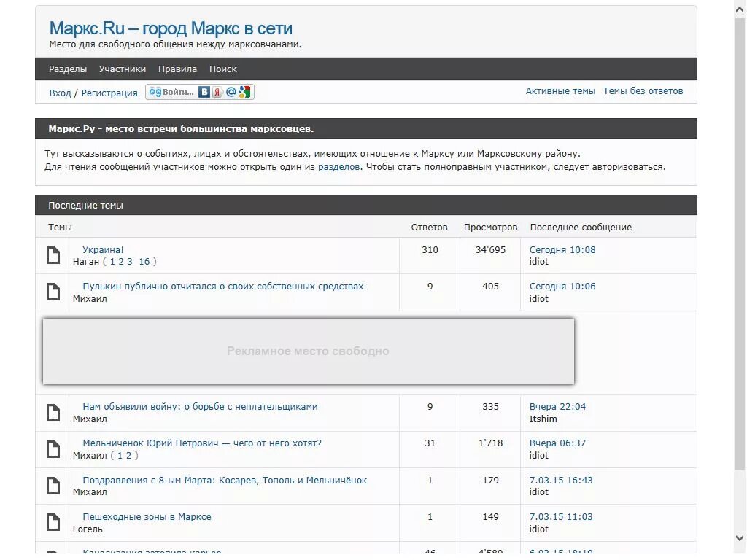Click author name Наган

point(86,262)
